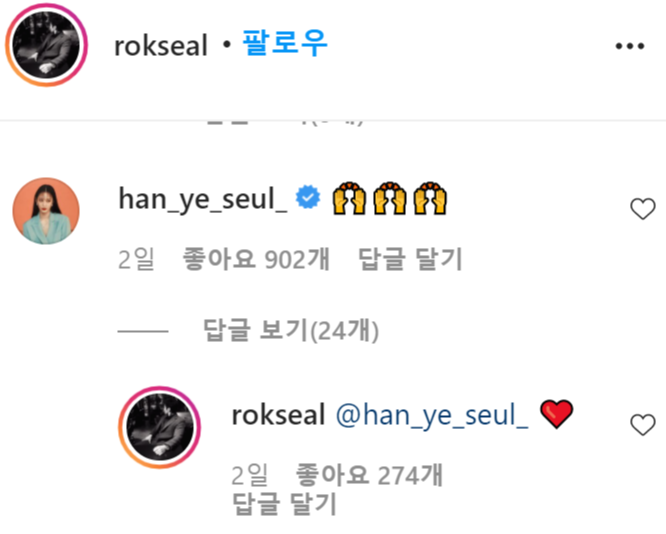Like rokseal's reply with the heart icon
The height and width of the screenshot is (534, 666).
(643, 425)
